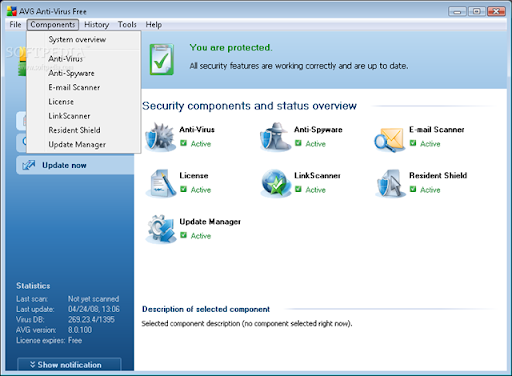Open the History menu
512x376 pixels.
97,25
